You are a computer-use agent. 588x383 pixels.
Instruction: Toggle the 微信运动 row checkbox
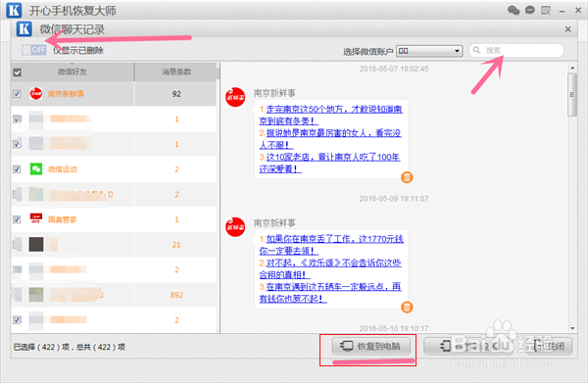[x=17, y=169]
